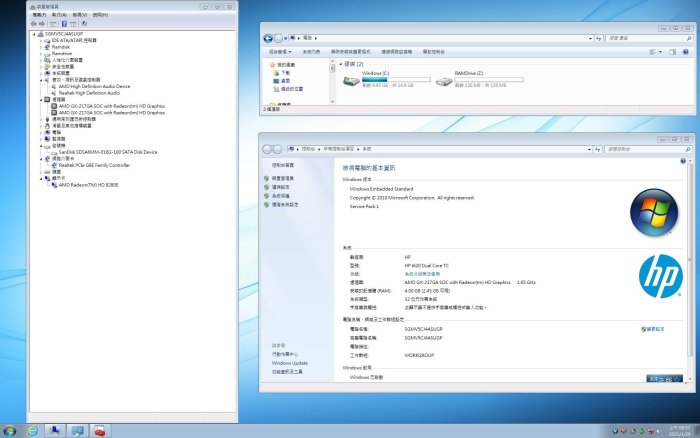Image resolution: width=700 pixels, height=438 pixels.
Task: Click Windows (C:) disk usage bar
Action: click(396, 79)
